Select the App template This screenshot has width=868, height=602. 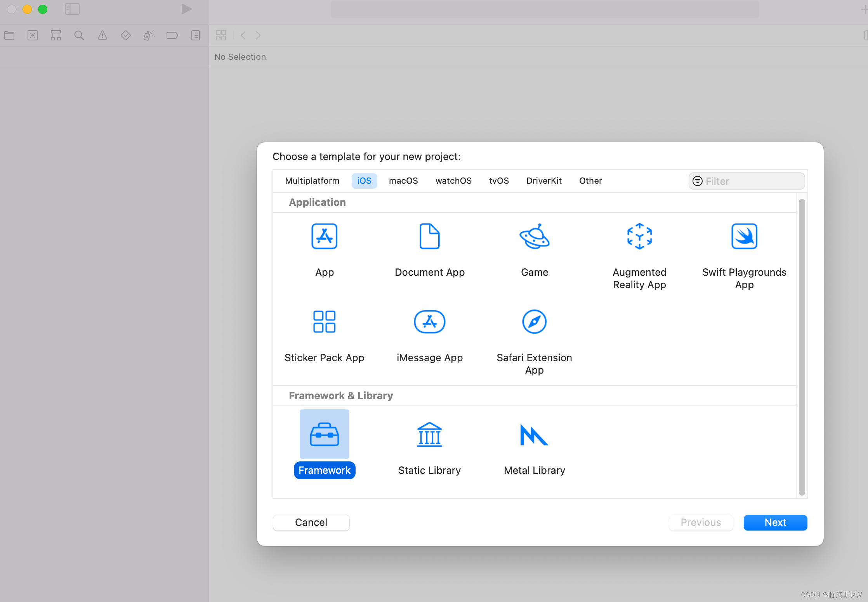click(x=325, y=250)
